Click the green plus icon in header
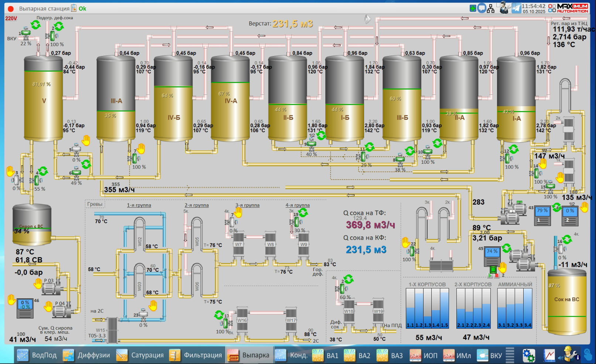The height and width of the screenshot is (364, 596). 473,8
